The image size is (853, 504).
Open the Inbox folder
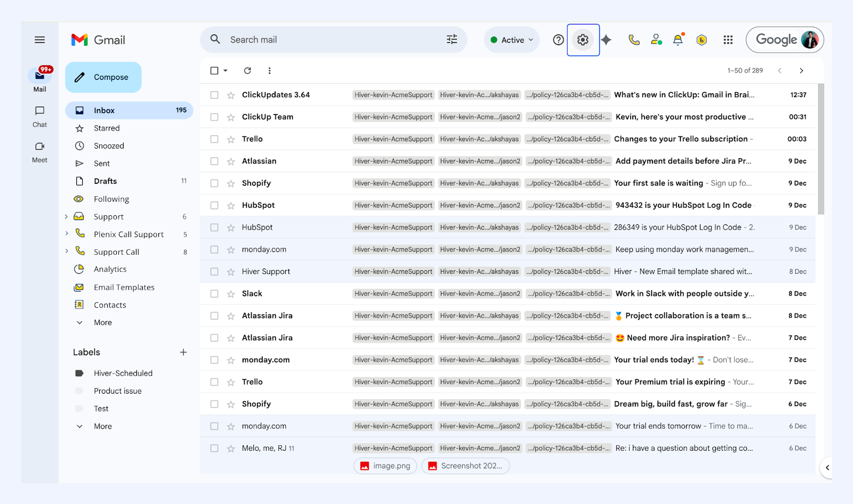[x=129, y=110]
